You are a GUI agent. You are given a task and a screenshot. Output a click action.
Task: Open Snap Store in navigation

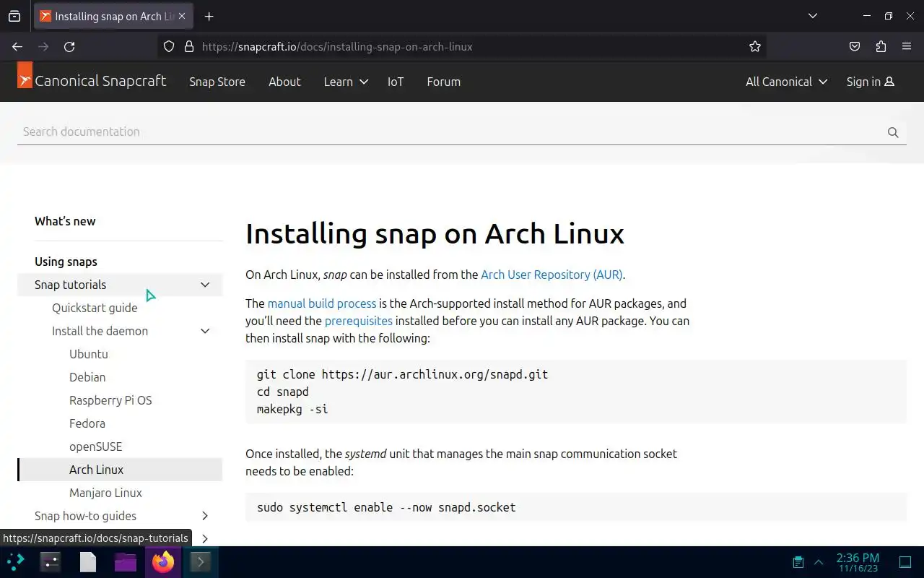217,82
